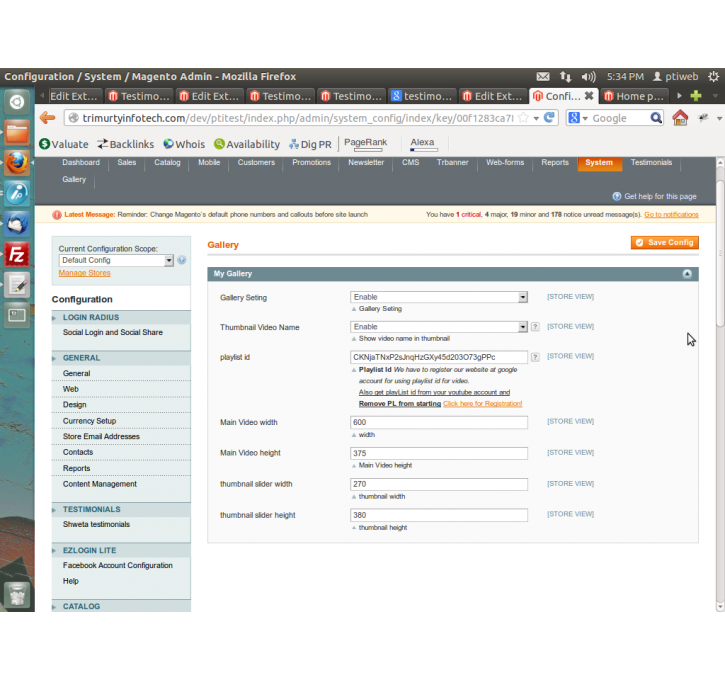Click the help icon beside playlist id field

(x=535, y=357)
